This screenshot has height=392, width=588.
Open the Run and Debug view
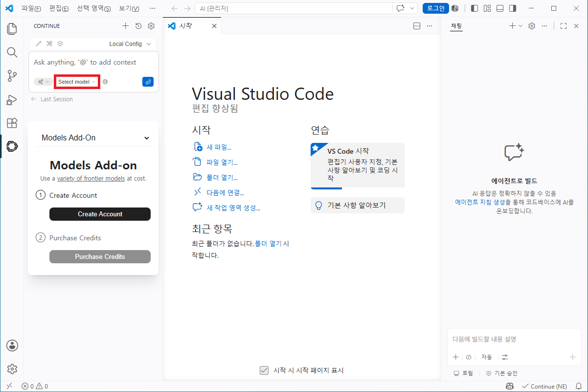(x=12, y=99)
